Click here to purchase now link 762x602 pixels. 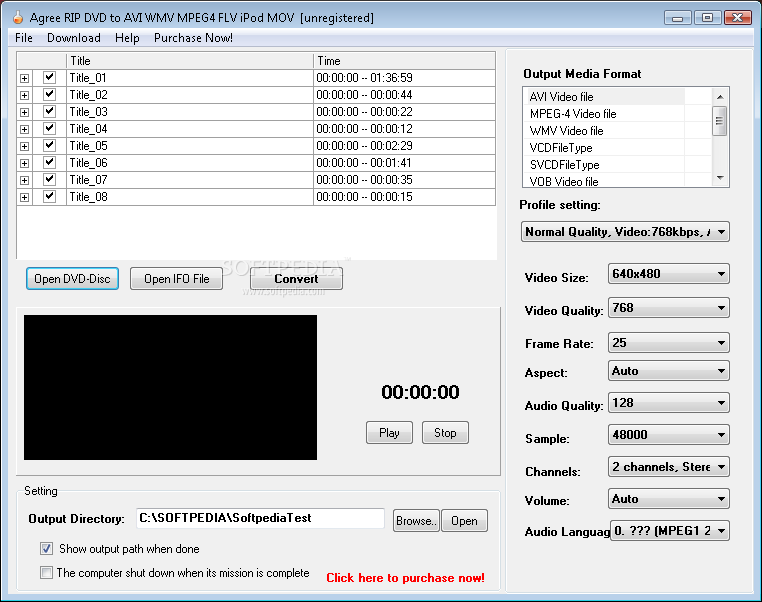pyautogui.click(x=405, y=578)
